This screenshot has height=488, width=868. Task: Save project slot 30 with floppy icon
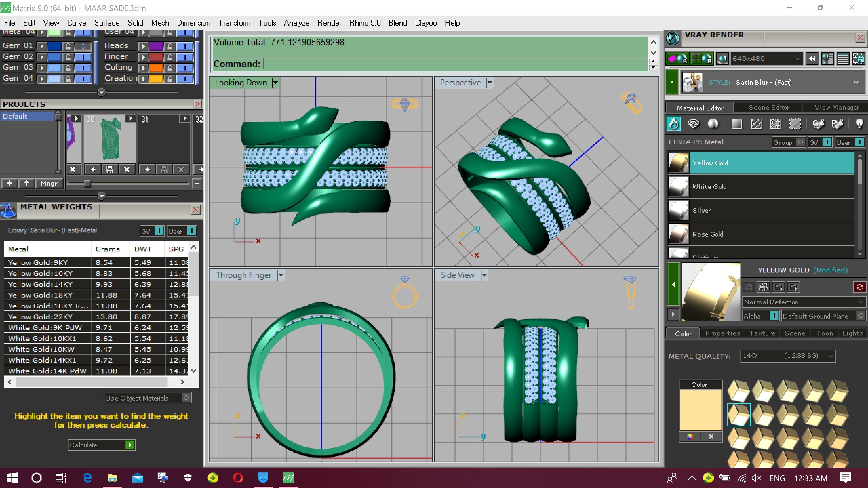click(x=110, y=169)
